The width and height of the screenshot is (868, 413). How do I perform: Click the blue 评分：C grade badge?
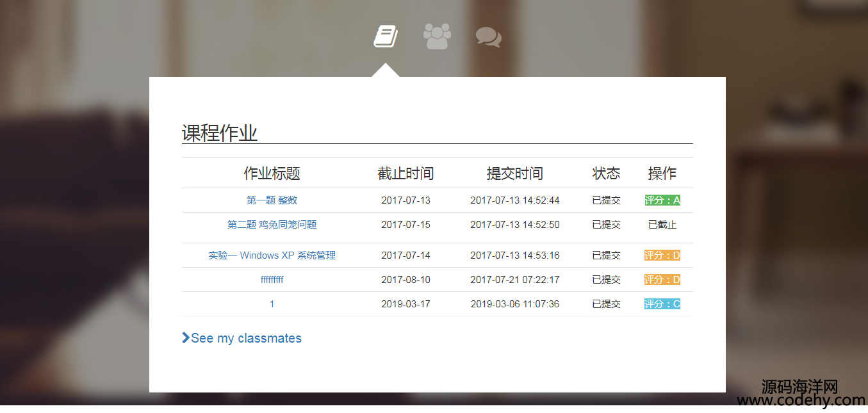click(662, 304)
